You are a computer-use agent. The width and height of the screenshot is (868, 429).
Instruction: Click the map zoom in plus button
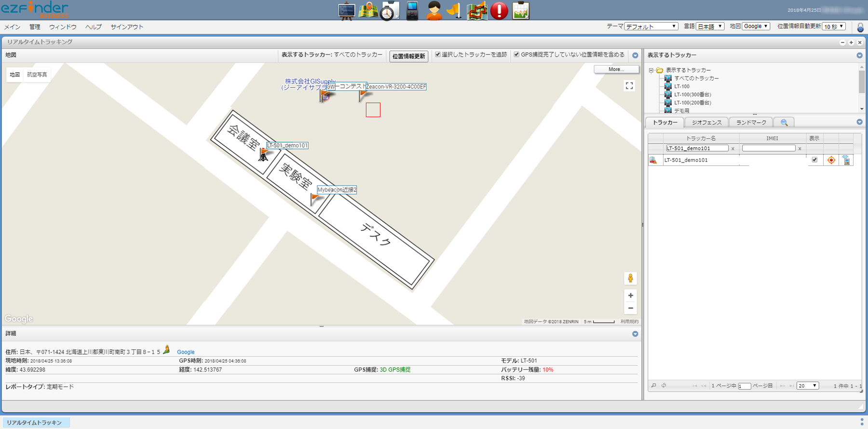[x=630, y=295]
